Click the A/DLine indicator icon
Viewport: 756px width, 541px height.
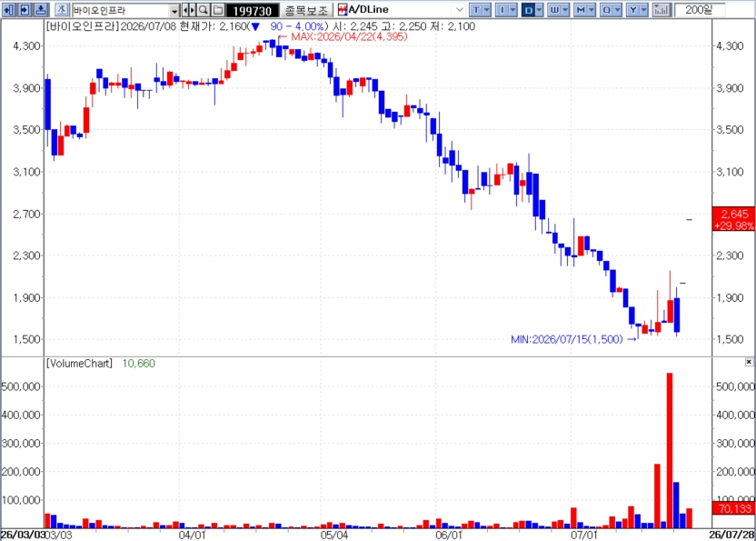point(343,10)
